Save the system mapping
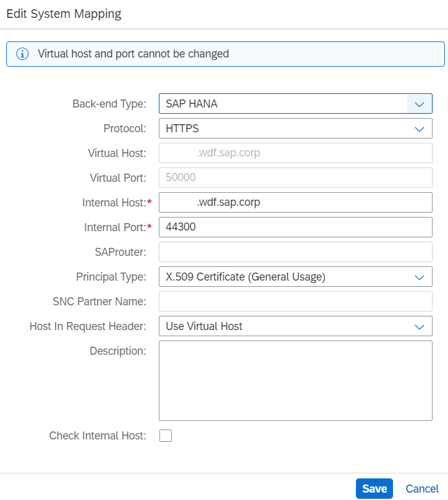Image resolution: width=448 pixels, height=500 pixels. pyautogui.click(x=374, y=488)
